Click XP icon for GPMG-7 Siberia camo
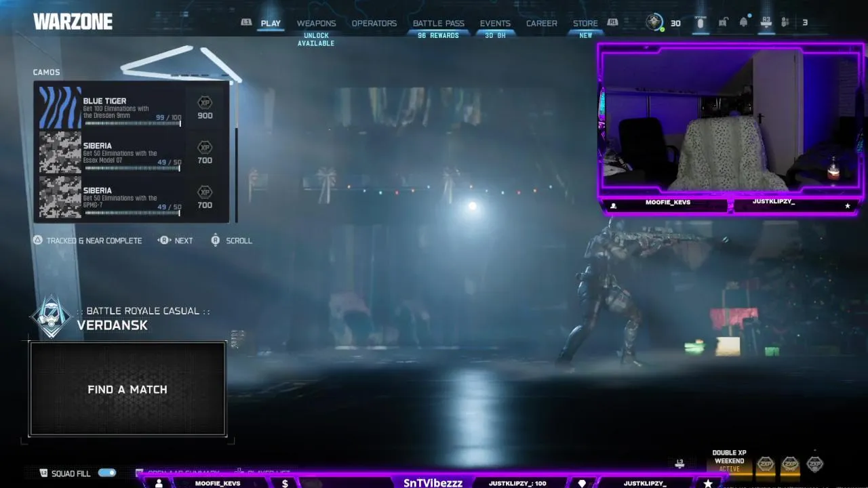The image size is (868, 488). 205,192
